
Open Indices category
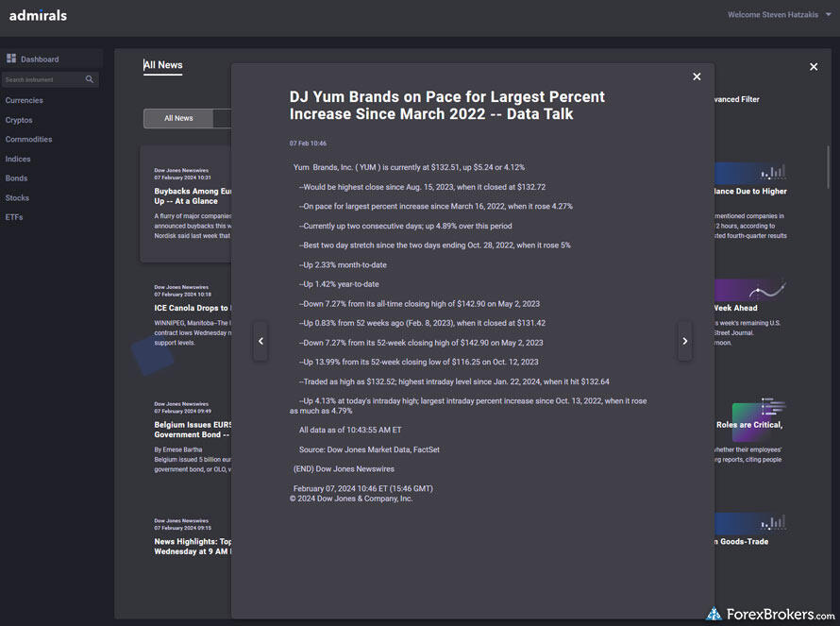(x=18, y=160)
